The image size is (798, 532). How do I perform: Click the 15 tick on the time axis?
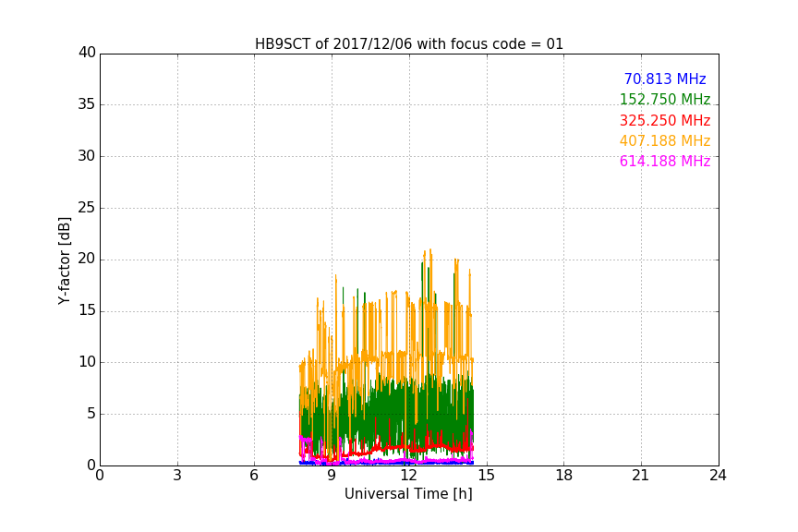click(x=487, y=476)
